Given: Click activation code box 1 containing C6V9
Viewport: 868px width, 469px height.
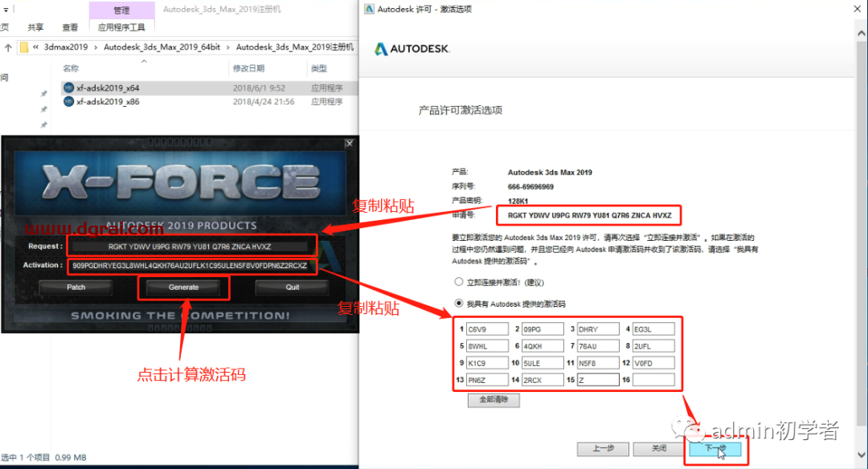Looking at the screenshot, I should point(487,329).
